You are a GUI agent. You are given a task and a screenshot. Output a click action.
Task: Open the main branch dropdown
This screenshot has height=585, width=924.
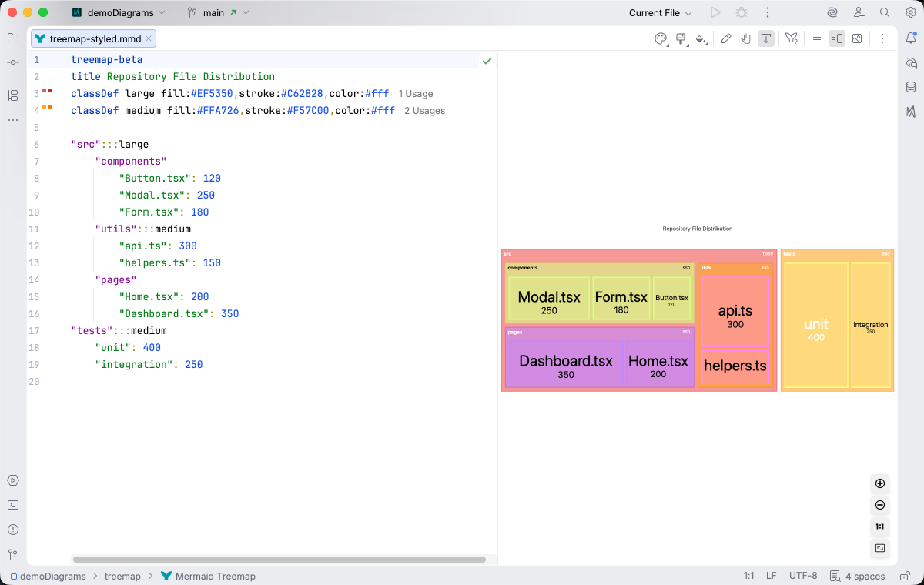click(218, 12)
